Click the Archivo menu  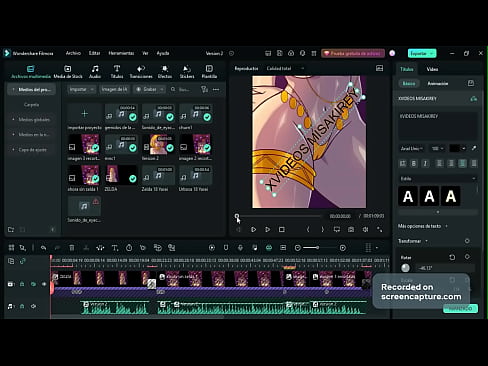tap(73, 53)
